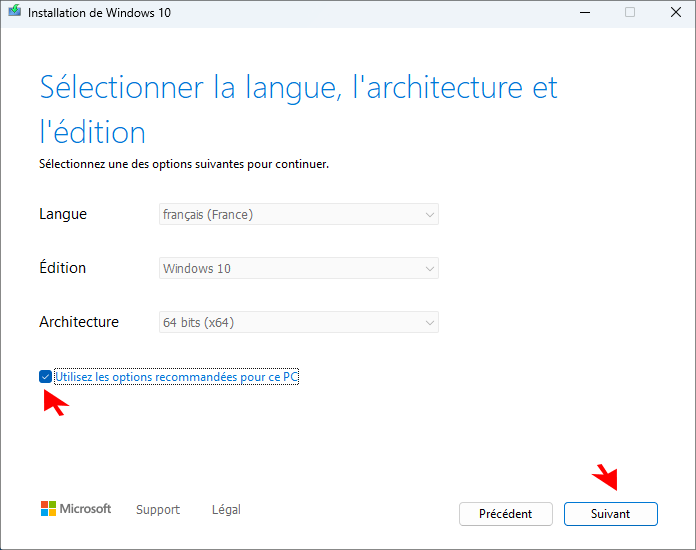Minimize the Installation de Windows 10 window
696x550 pixels.
[x=585, y=12]
